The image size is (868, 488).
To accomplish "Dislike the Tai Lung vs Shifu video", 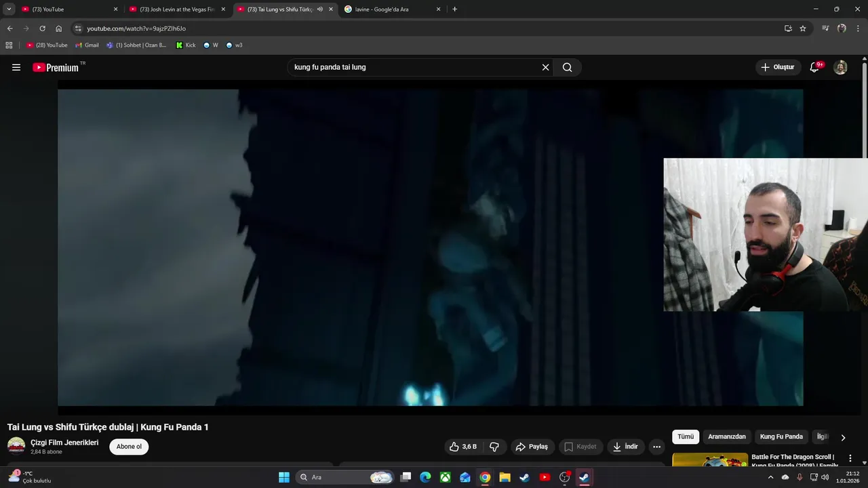I will click(494, 447).
